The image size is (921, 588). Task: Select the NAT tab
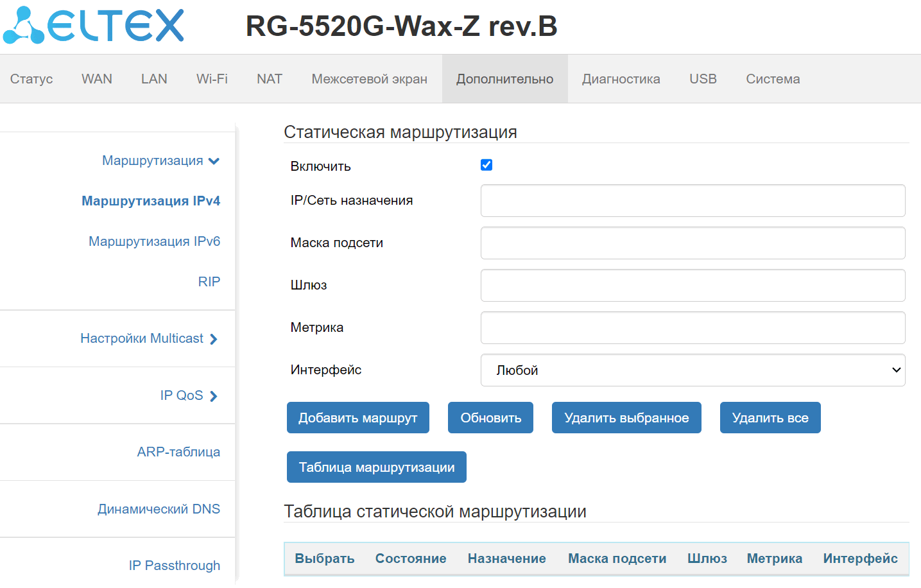pos(270,79)
